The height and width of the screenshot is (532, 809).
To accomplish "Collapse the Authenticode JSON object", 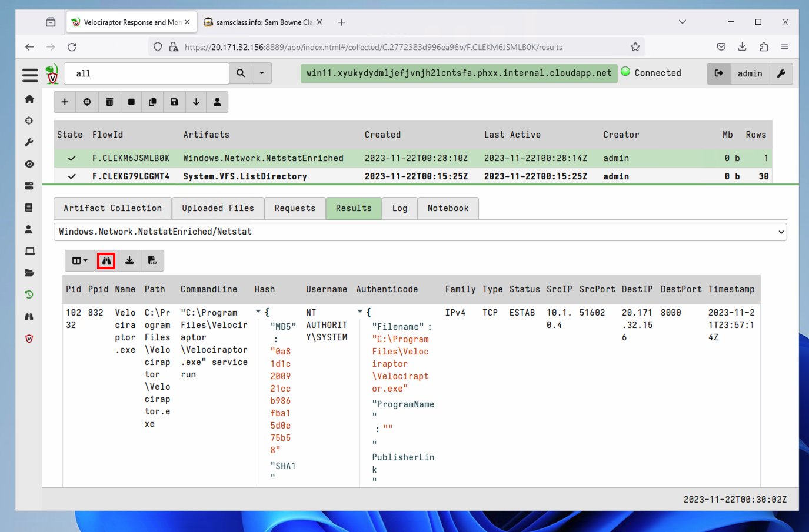I will coord(360,312).
